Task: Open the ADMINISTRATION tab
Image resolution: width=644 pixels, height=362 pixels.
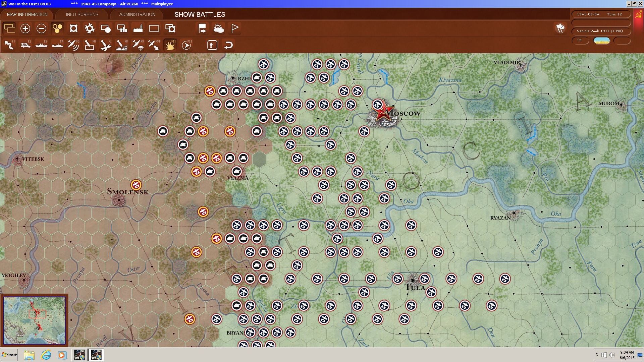Action: [137, 14]
